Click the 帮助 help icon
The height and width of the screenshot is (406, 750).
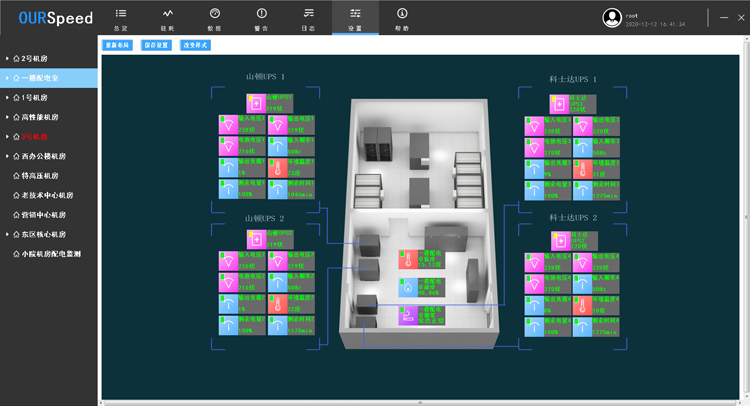click(402, 18)
